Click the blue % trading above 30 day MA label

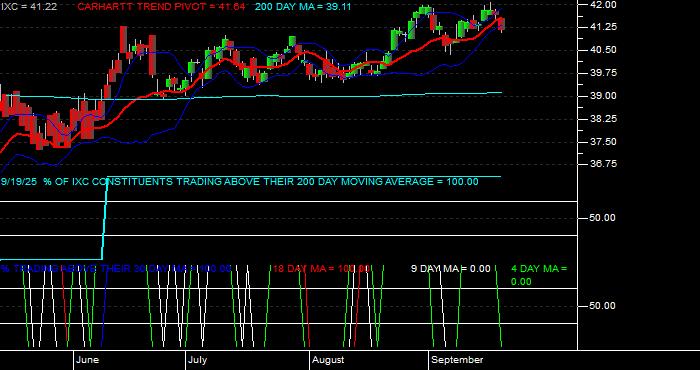click(116, 269)
